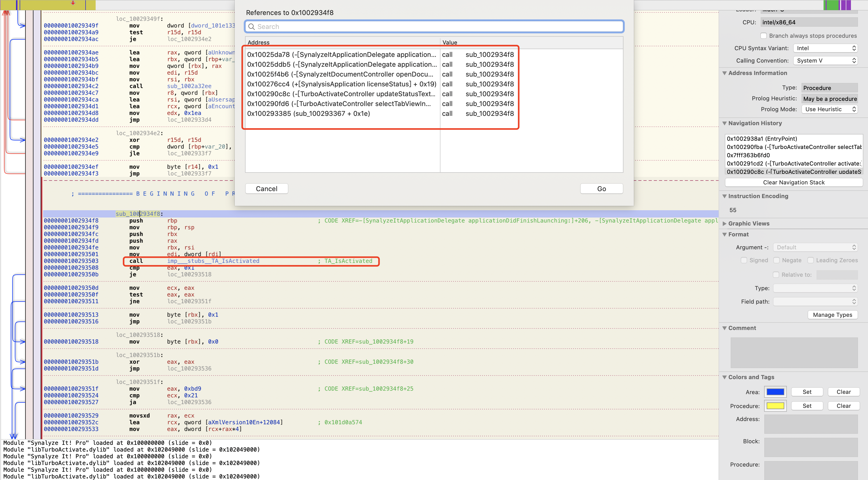Toggle the Leading Zeroes checkbox

point(811,260)
